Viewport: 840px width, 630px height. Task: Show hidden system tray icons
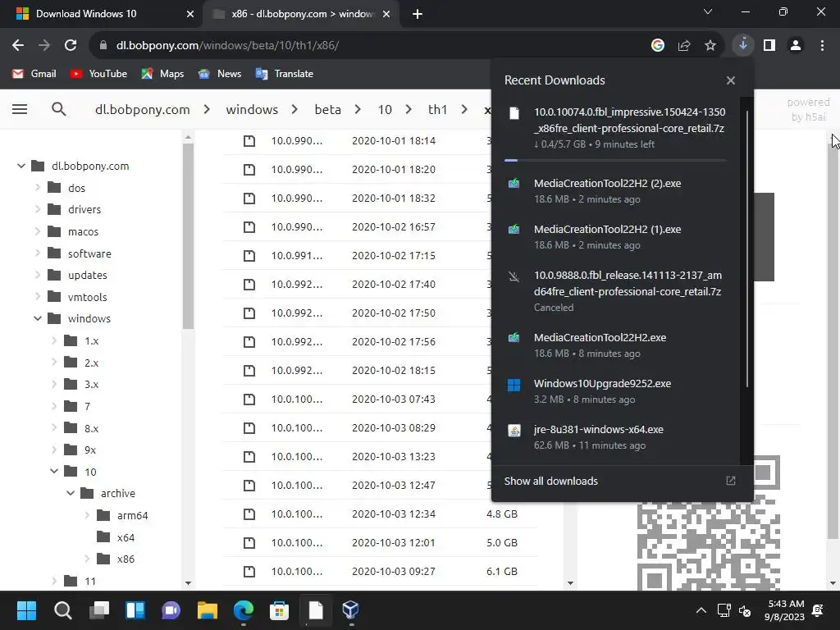click(x=701, y=610)
